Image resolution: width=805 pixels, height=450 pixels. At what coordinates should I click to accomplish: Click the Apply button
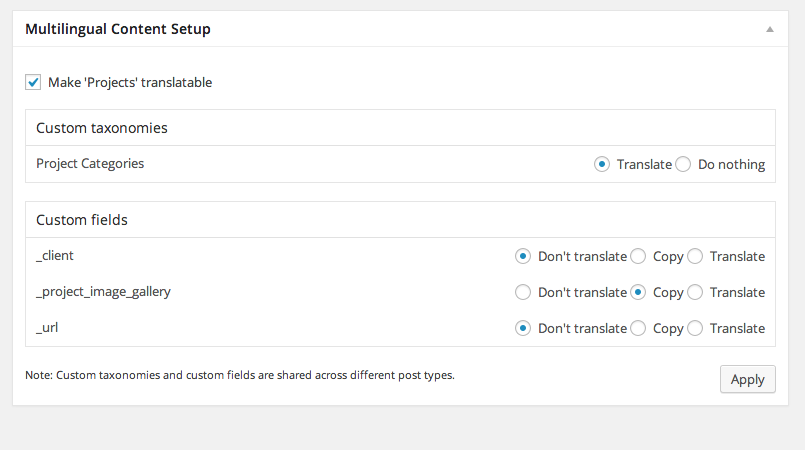(748, 379)
